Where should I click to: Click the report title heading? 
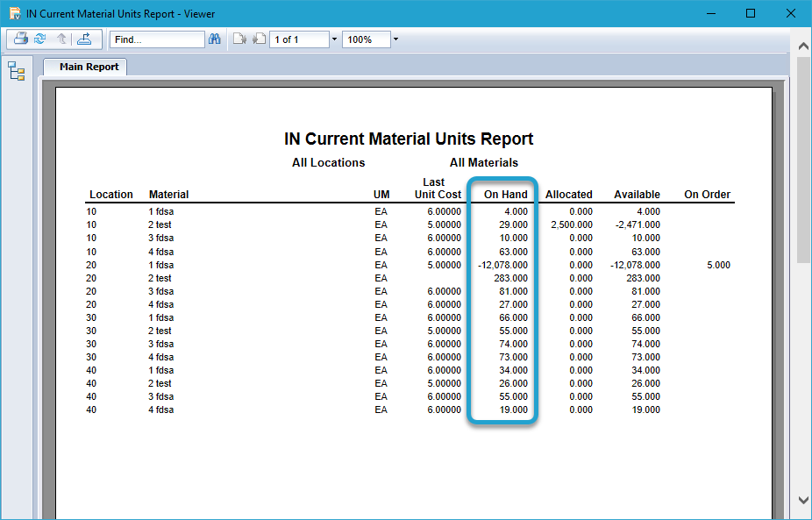409,139
